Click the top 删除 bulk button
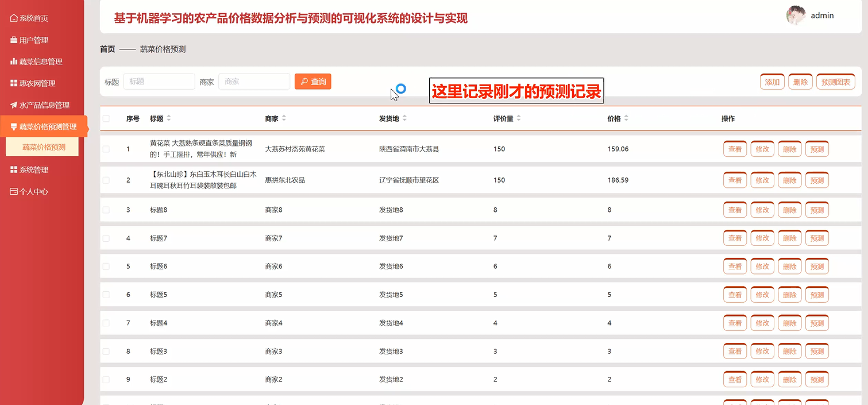Image resolution: width=868 pixels, height=405 pixels. (800, 82)
